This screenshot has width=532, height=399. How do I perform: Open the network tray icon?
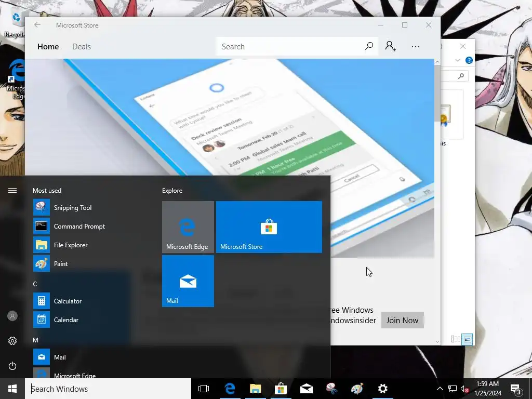click(453, 389)
